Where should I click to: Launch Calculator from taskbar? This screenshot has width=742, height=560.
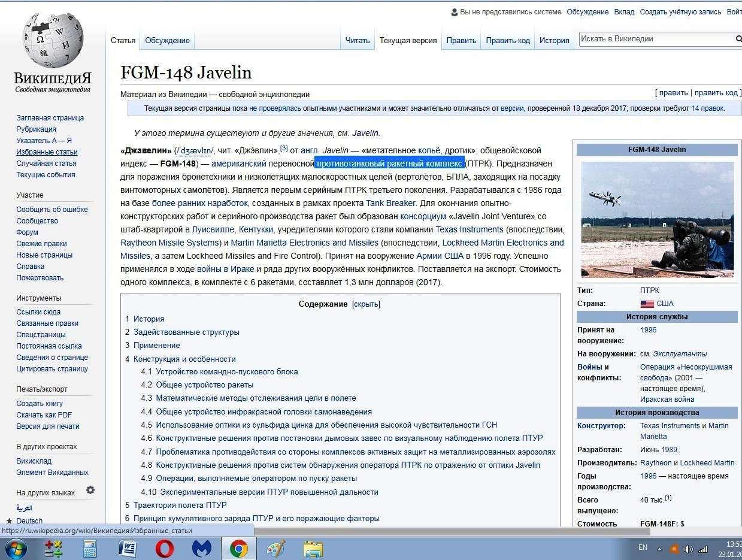pos(90,549)
